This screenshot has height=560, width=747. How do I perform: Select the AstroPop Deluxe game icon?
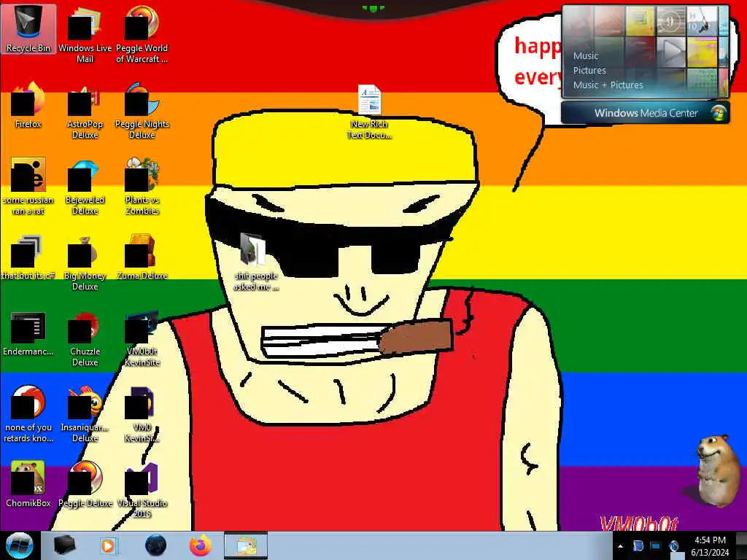pos(85,111)
